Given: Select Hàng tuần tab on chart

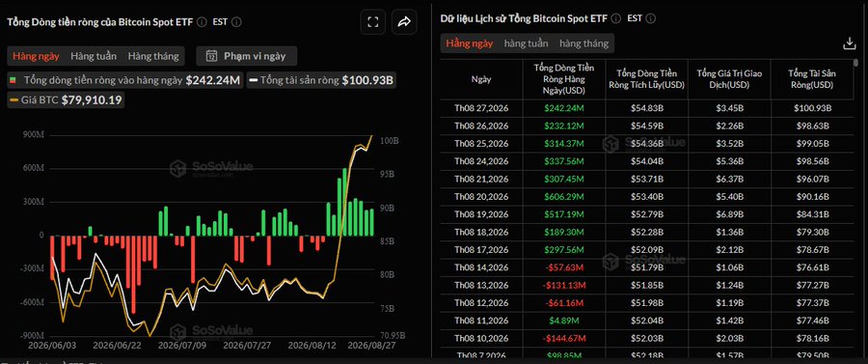Looking at the screenshot, I should tap(94, 56).
